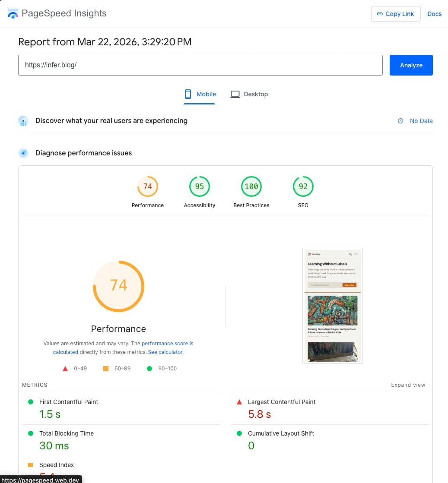The width and height of the screenshot is (448, 483).
Task: Click the Performance title below the gauge
Action: click(118, 329)
